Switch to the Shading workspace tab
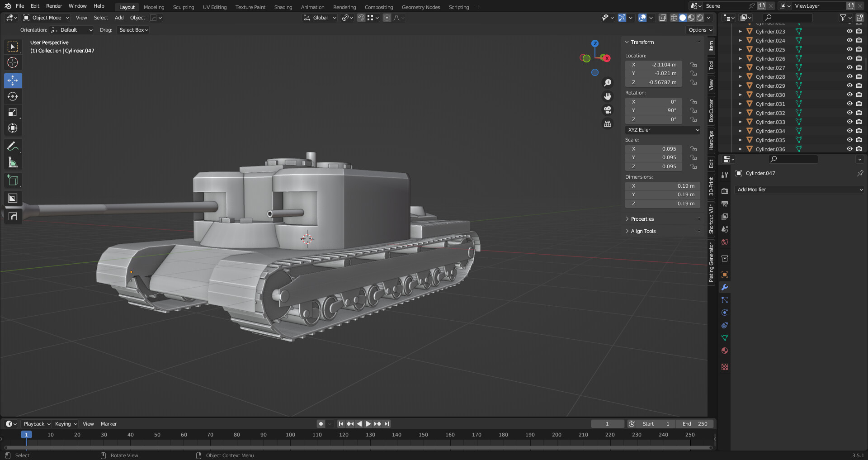868x460 pixels. click(283, 7)
